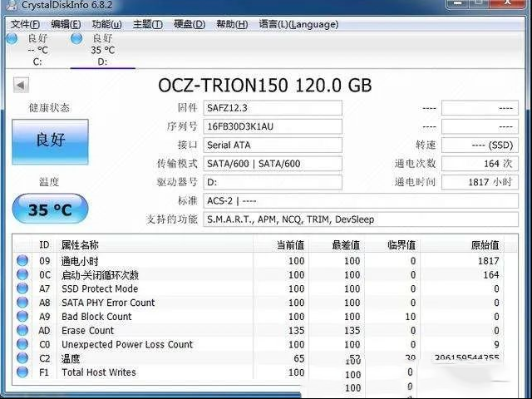Click raw value 1817 in row 09
This screenshot has width=532, height=399.
[x=489, y=261]
